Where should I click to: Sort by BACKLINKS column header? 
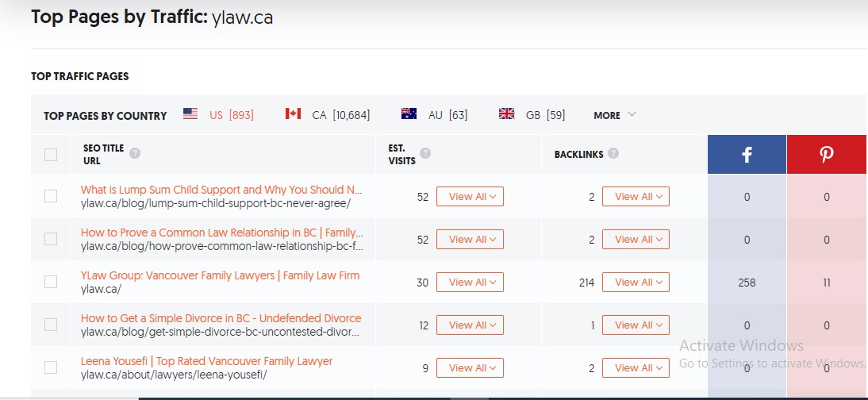click(578, 155)
